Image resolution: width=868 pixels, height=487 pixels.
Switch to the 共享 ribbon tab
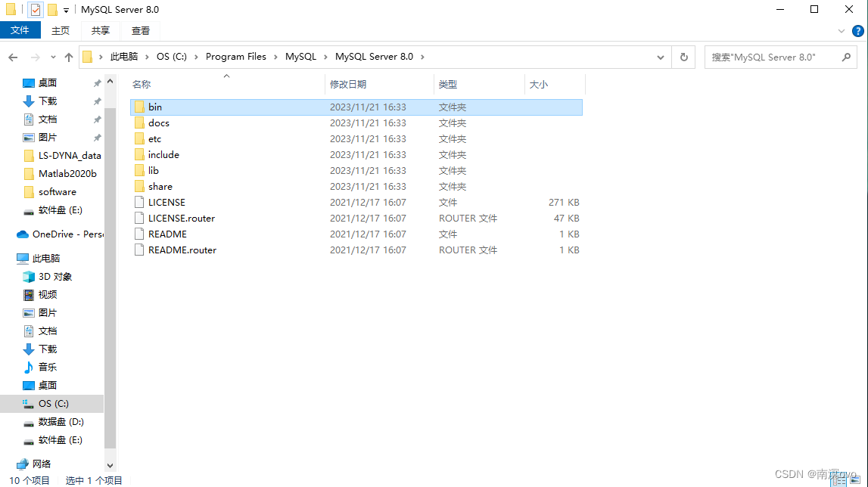100,31
